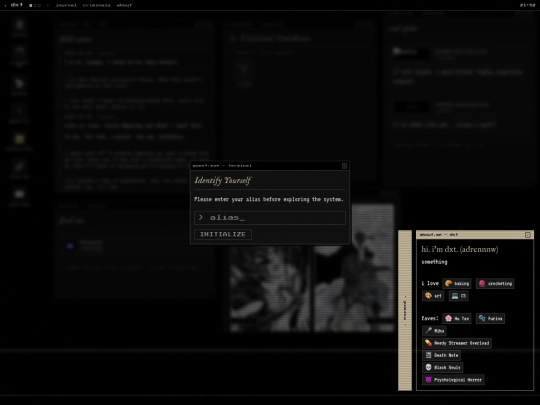Close the Identify Yourself terminal window

click(x=344, y=166)
